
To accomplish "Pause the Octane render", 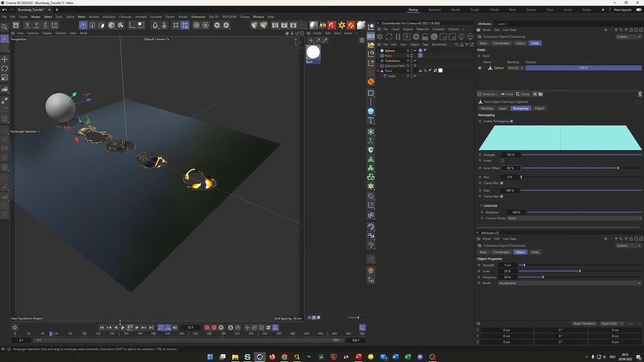I will pos(398,37).
